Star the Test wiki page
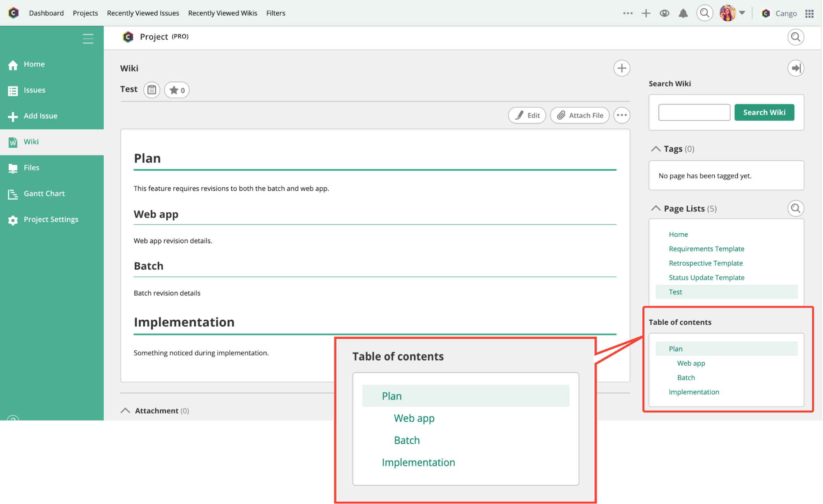Screen dimensions: 823x504 pos(177,90)
